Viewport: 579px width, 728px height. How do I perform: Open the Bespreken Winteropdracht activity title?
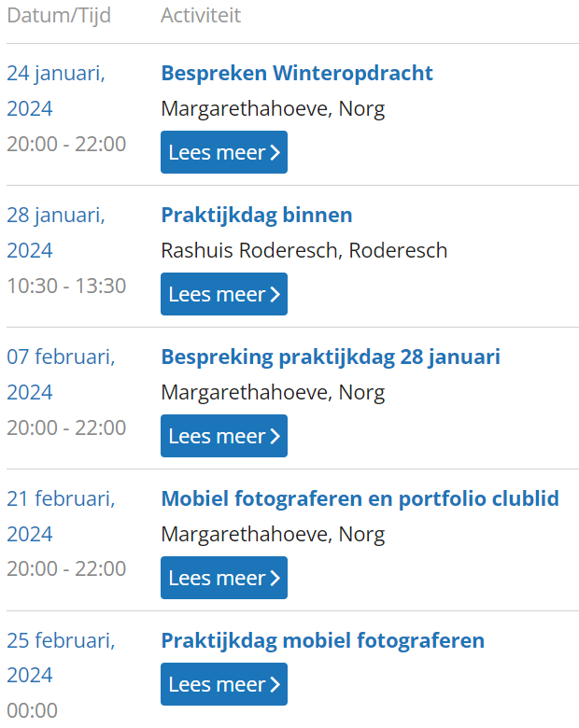point(296,74)
